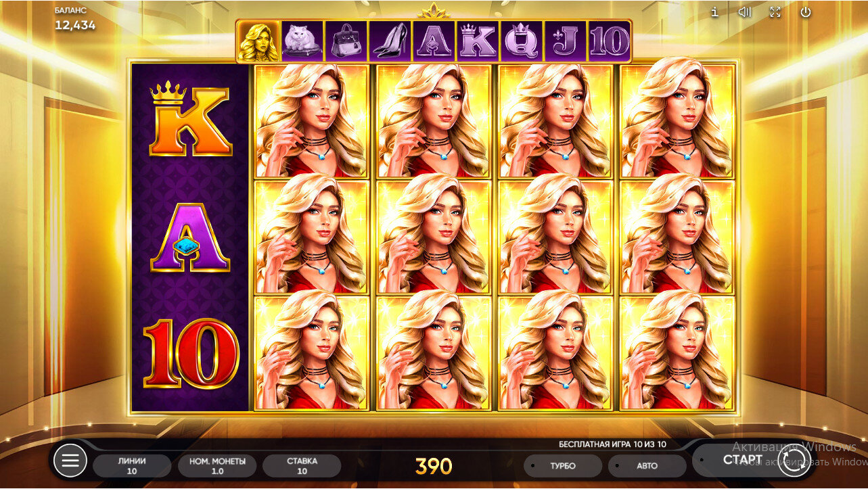Select the white cat symbol in top bar

(302, 41)
